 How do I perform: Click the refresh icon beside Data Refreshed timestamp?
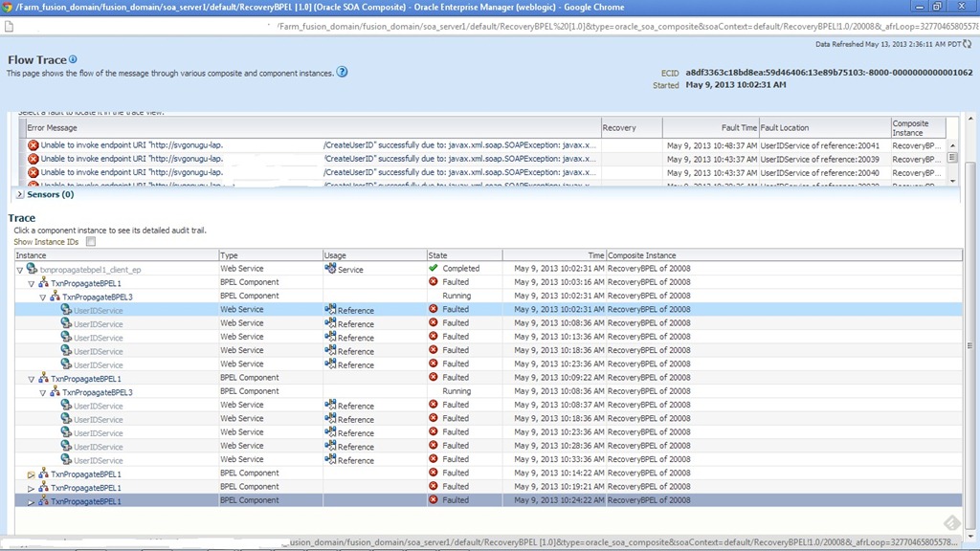pos(967,44)
